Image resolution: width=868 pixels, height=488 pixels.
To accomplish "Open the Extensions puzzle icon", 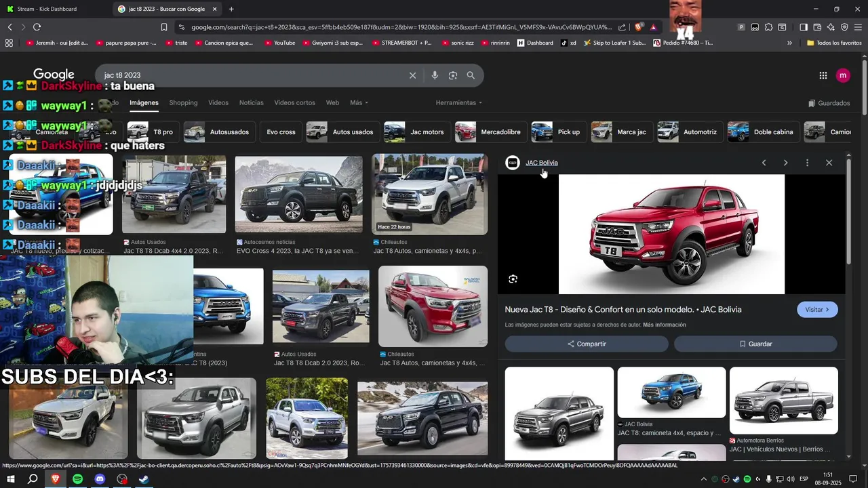I will [x=768, y=27].
